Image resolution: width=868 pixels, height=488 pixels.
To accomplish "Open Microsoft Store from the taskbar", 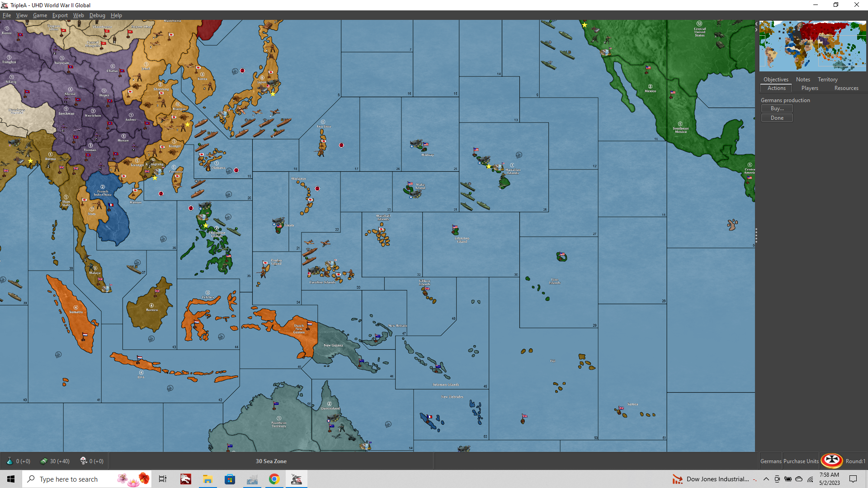I will [x=230, y=479].
